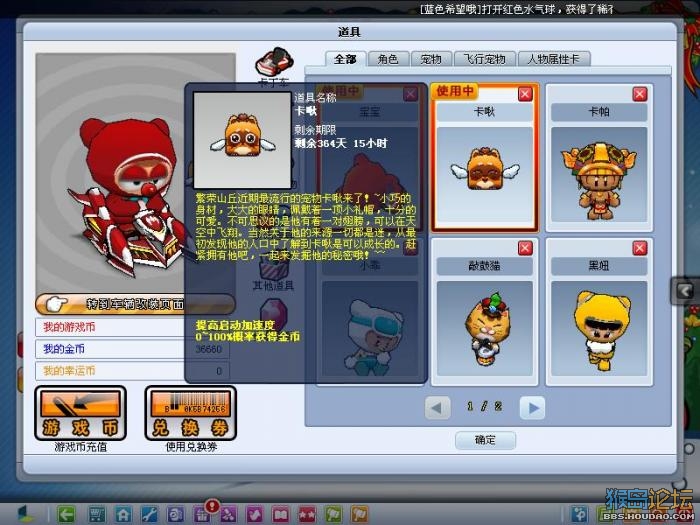The width and height of the screenshot is (700, 525).
Task: Open 游戏币 recharge button
Action: pos(80,413)
